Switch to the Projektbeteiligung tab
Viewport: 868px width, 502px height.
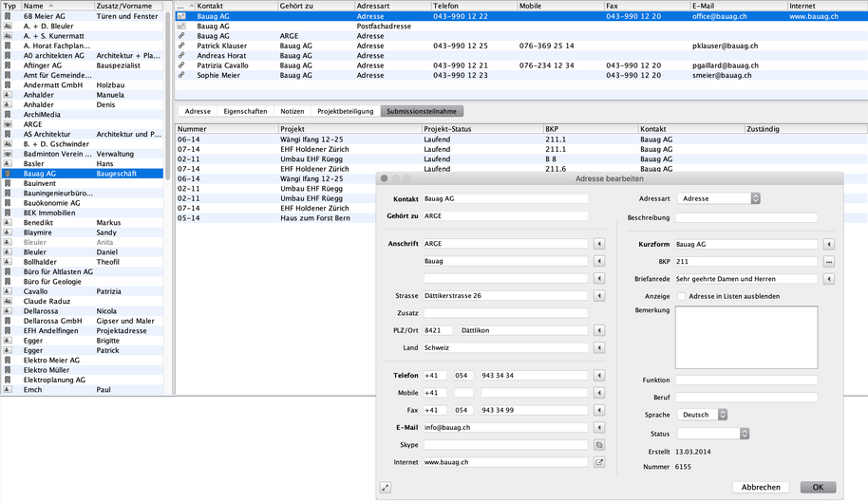(345, 111)
